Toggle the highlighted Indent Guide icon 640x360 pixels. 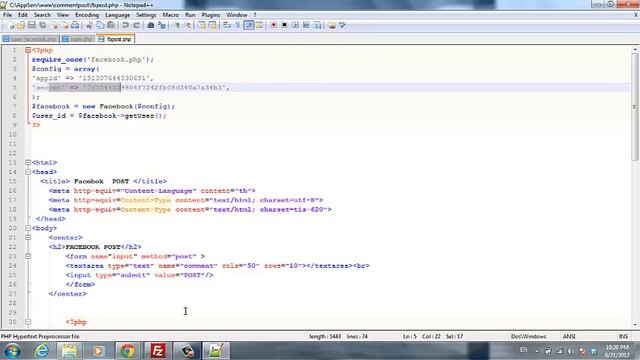click(x=249, y=25)
